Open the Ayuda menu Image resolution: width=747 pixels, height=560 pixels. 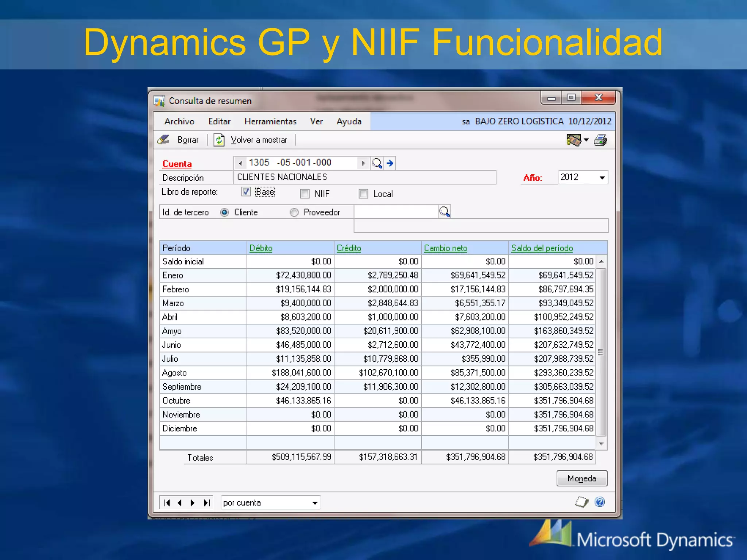(349, 121)
